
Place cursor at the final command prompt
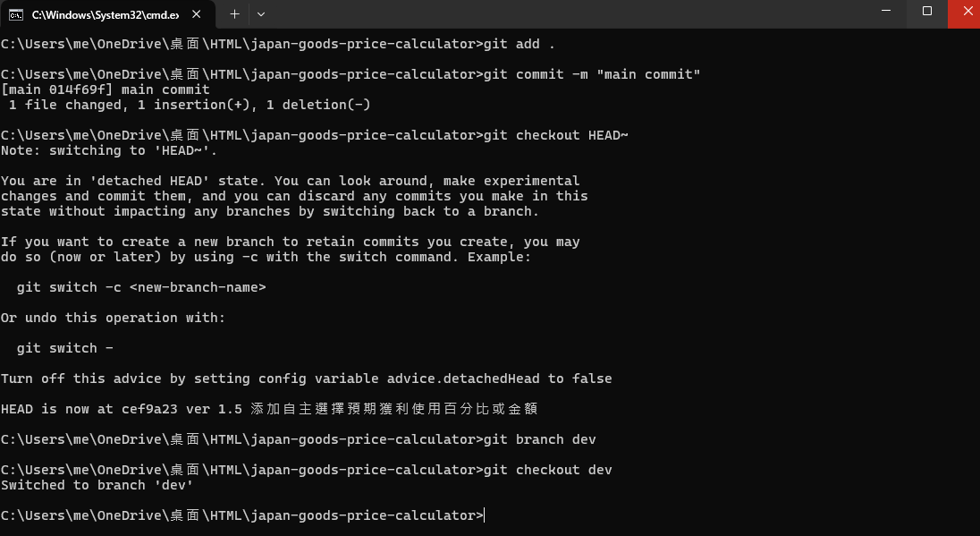tap(485, 515)
